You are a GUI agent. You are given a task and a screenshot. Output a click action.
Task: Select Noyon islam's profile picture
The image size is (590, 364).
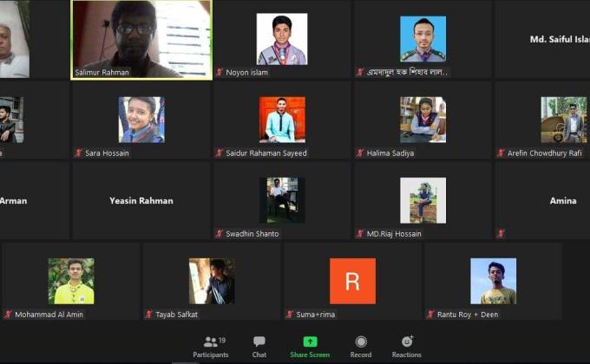(x=282, y=39)
